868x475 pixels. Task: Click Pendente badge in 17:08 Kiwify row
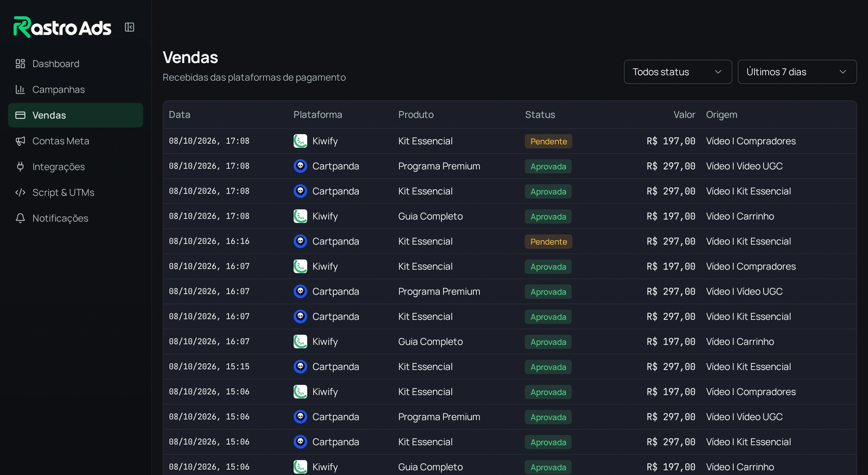549,141
